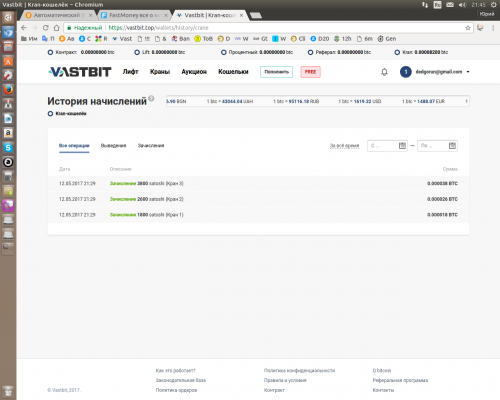Viewport: 500px width, 400px height.
Task: Close the Vastbit browser tab
Action: [241, 15]
